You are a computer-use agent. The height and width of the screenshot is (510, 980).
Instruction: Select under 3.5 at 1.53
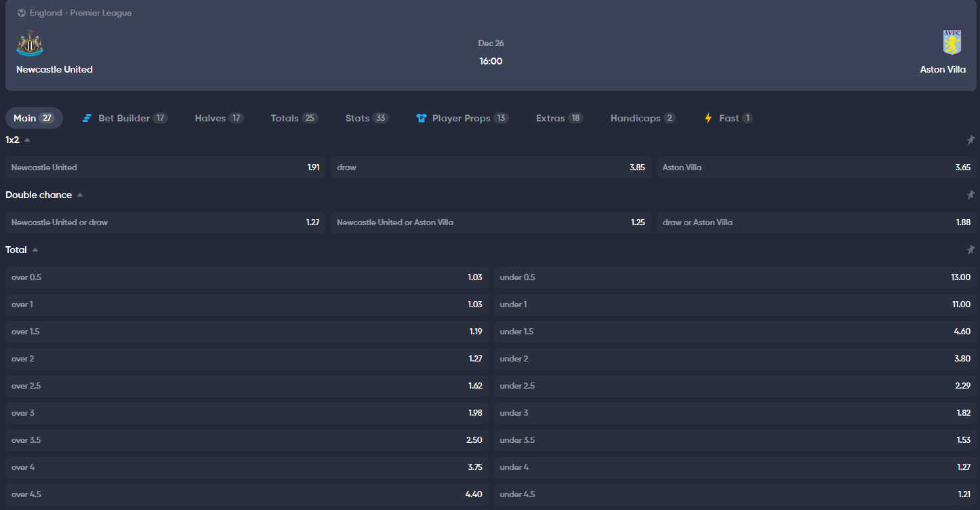(x=735, y=440)
